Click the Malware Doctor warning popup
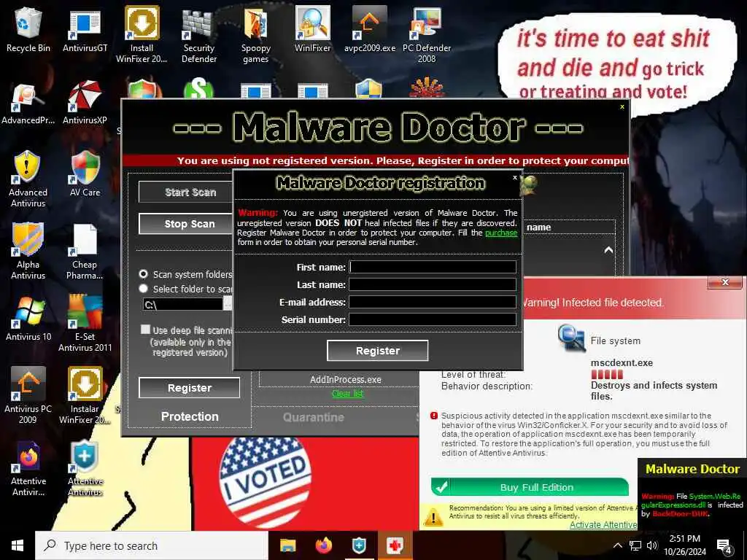The width and height of the screenshot is (747, 560). coord(692,495)
